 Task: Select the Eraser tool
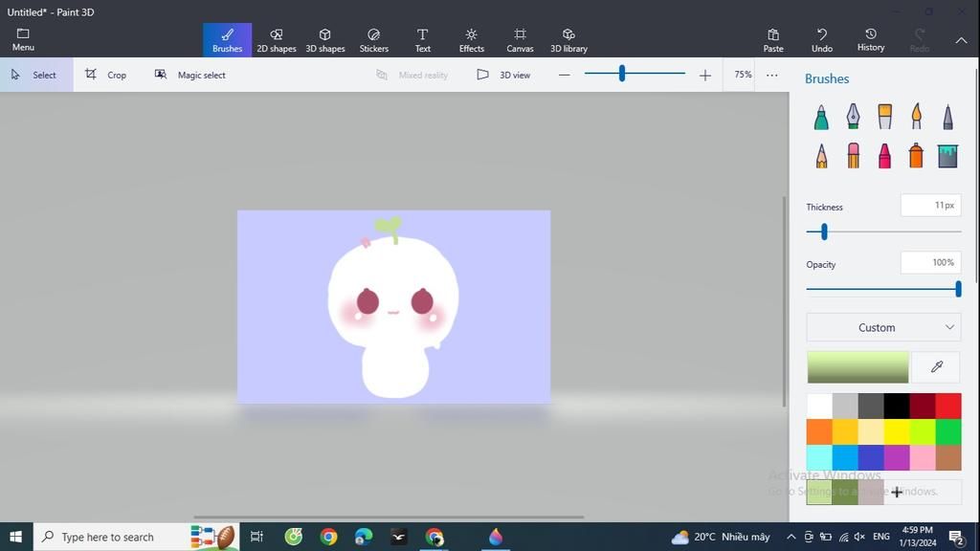pos(853,156)
